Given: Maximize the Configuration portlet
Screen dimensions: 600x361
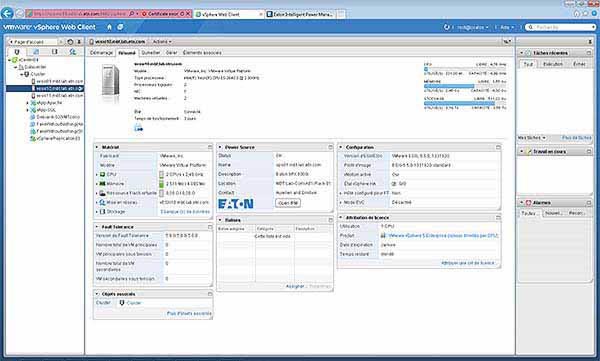Looking at the screenshot, I should (498, 147).
